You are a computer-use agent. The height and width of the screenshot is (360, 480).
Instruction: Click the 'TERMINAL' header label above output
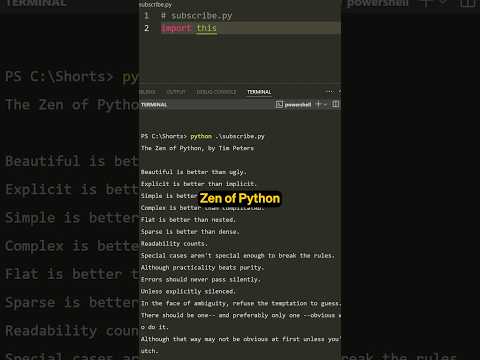point(154,105)
